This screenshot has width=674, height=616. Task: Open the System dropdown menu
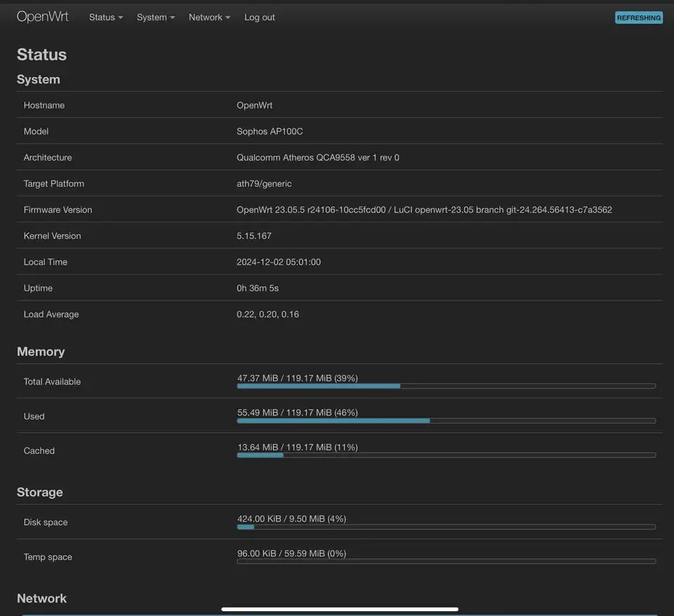pyautogui.click(x=155, y=17)
